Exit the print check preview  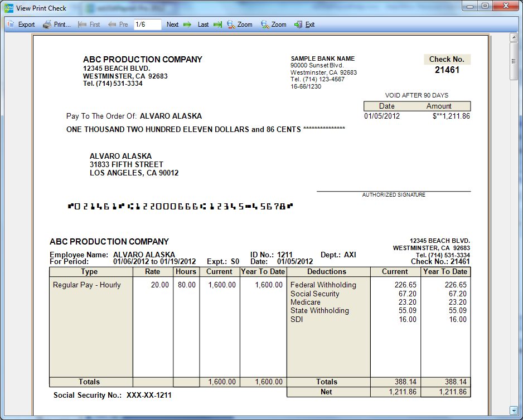click(x=304, y=25)
